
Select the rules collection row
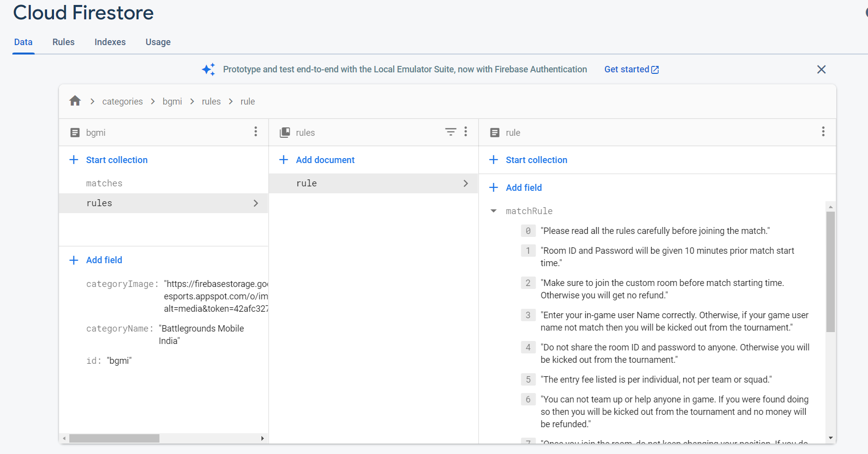163,203
